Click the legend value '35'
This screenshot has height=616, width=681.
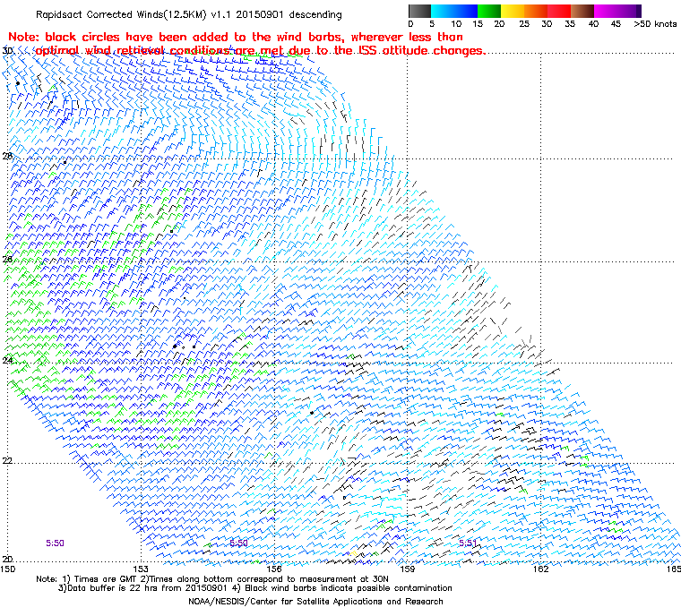click(x=570, y=24)
